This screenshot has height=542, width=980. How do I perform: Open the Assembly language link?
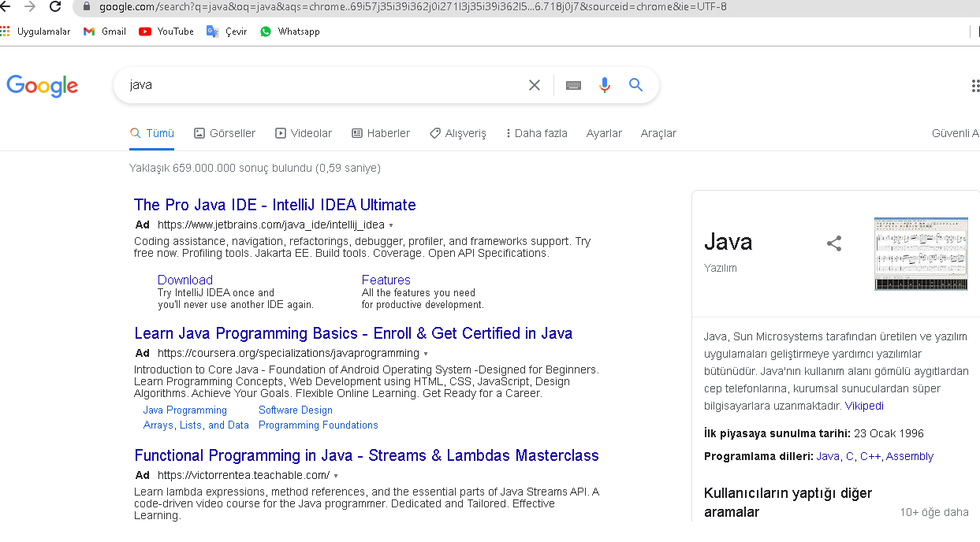910,456
